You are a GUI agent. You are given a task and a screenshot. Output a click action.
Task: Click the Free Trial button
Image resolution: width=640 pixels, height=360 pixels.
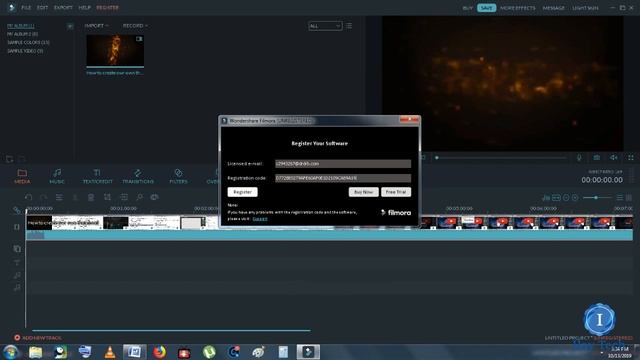click(396, 192)
